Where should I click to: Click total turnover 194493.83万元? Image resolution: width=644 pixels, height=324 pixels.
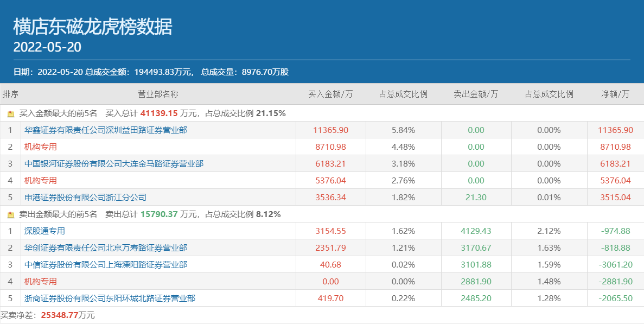[163, 72]
